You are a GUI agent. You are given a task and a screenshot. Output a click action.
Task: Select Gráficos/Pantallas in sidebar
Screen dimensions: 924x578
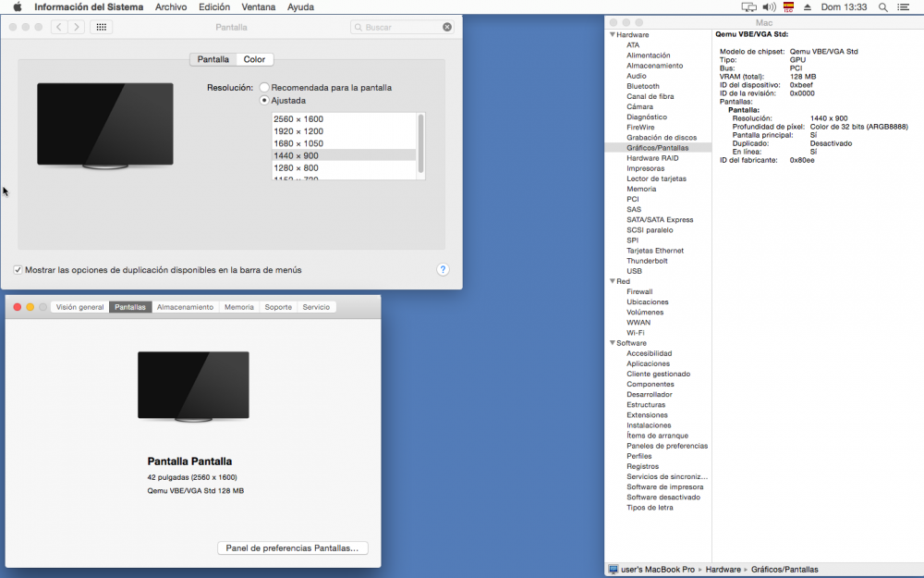pyautogui.click(x=658, y=148)
